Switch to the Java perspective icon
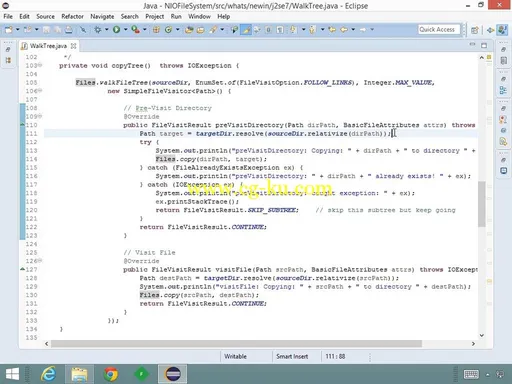 pyautogui.click(x=503, y=30)
